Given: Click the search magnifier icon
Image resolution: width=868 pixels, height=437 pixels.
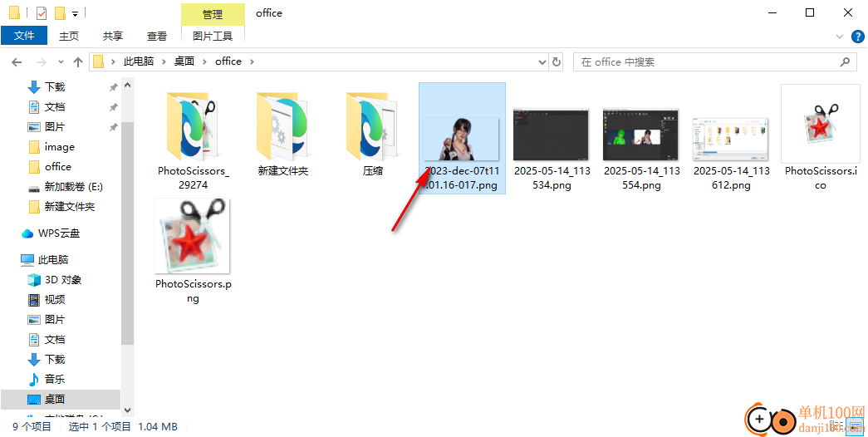Looking at the screenshot, I should (x=845, y=62).
